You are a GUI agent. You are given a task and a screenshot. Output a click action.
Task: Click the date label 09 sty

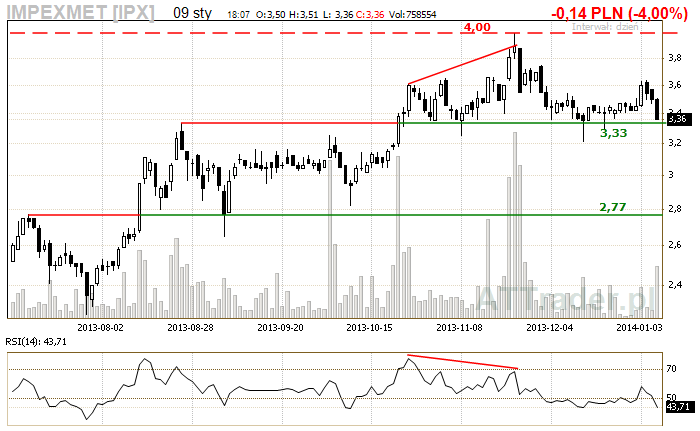pyautogui.click(x=192, y=13)
